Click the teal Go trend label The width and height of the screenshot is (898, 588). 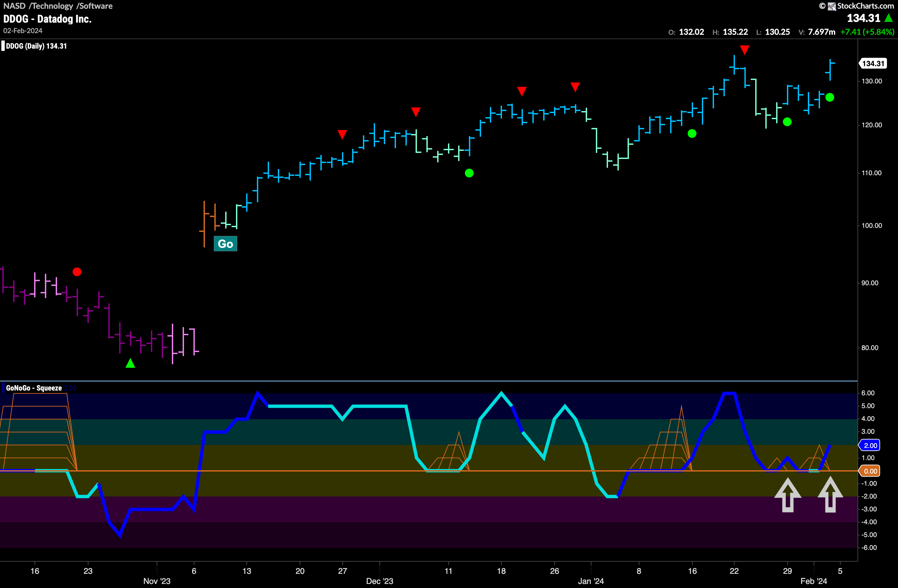(x=225, y=244)
